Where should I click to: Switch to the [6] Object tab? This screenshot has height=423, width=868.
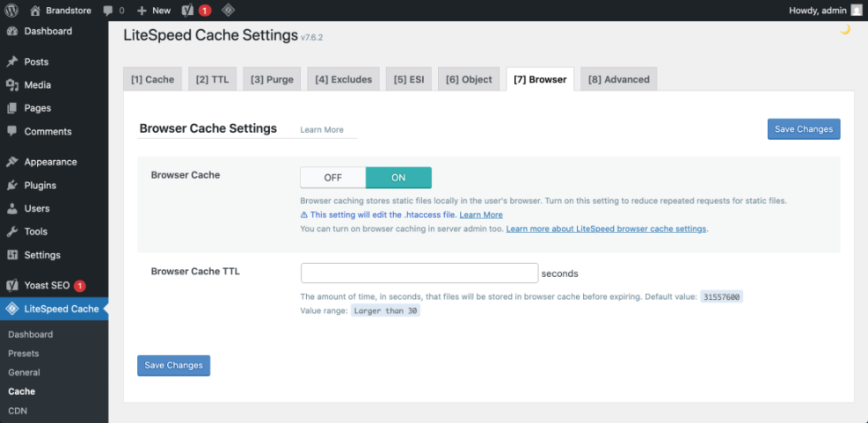pos(469,79)
